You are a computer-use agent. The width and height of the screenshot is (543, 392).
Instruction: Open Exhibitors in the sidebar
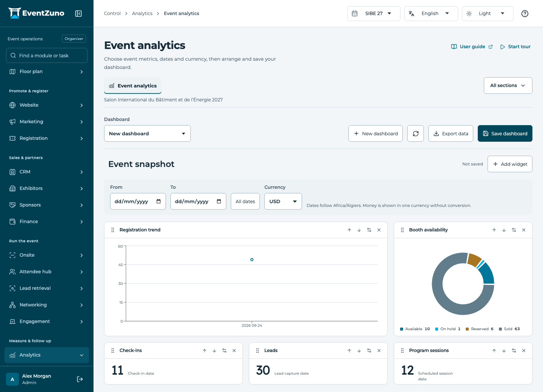pos(47,188)
